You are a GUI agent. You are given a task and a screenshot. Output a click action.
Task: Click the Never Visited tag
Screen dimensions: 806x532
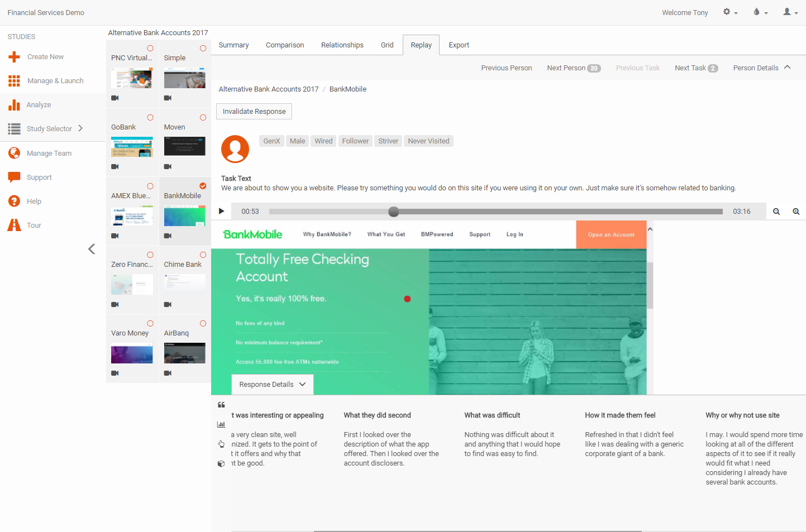428,141
